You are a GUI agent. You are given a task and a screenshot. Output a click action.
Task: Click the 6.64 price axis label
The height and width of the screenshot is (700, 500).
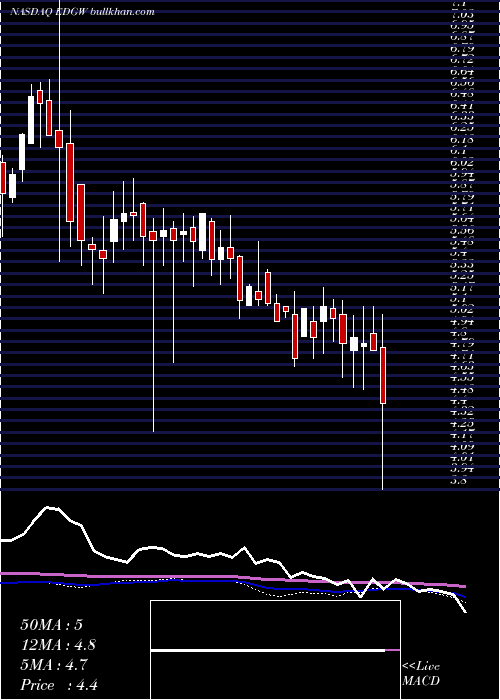[x=462, y=71]
